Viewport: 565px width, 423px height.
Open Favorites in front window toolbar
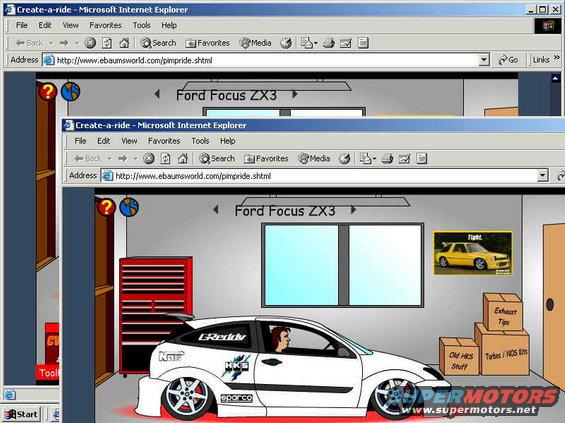[x=266, y=159]
